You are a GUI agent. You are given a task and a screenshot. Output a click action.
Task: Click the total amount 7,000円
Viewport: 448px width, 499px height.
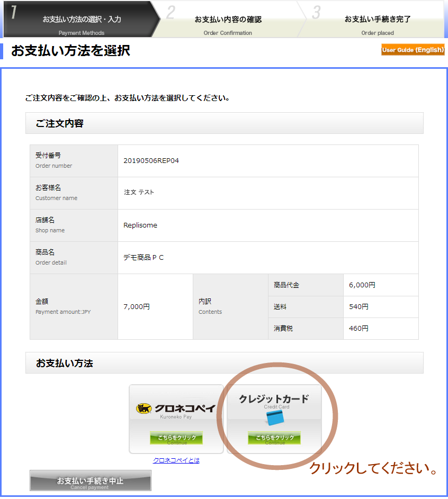point(137,306)
